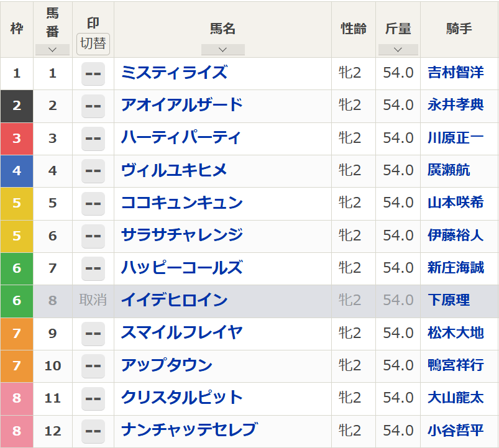Click the mark selector for アオイアルザード
The height and width of the screenshot is (448, 499).
pos(93,106)
